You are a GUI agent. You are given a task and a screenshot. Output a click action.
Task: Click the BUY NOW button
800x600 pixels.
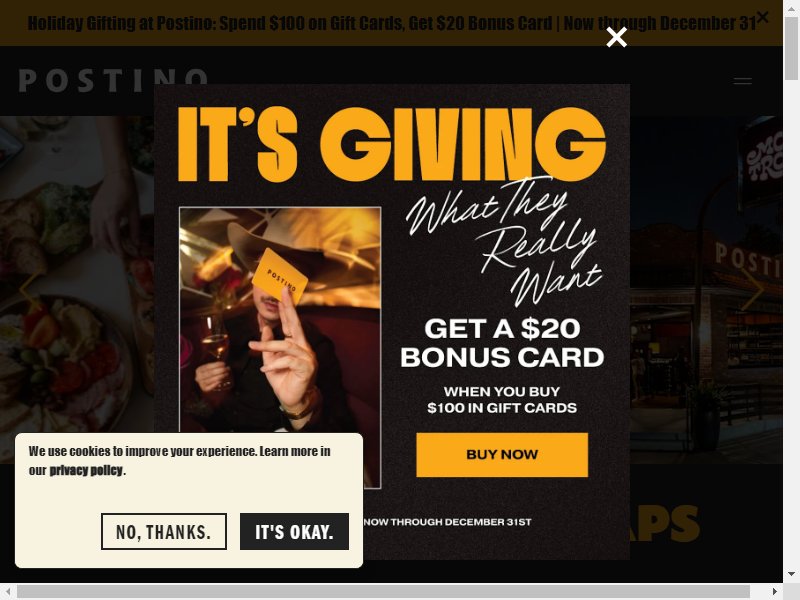(x=502, y=455)
